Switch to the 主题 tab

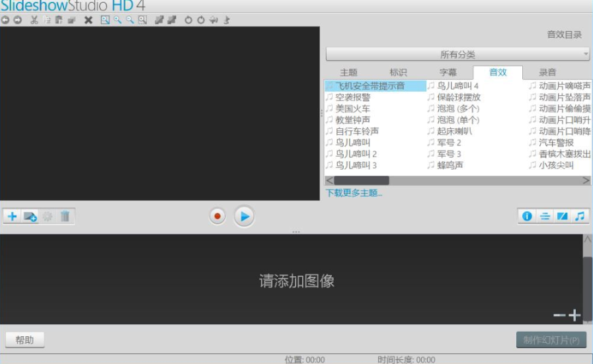pyautogui.click(x=348, y=72)
